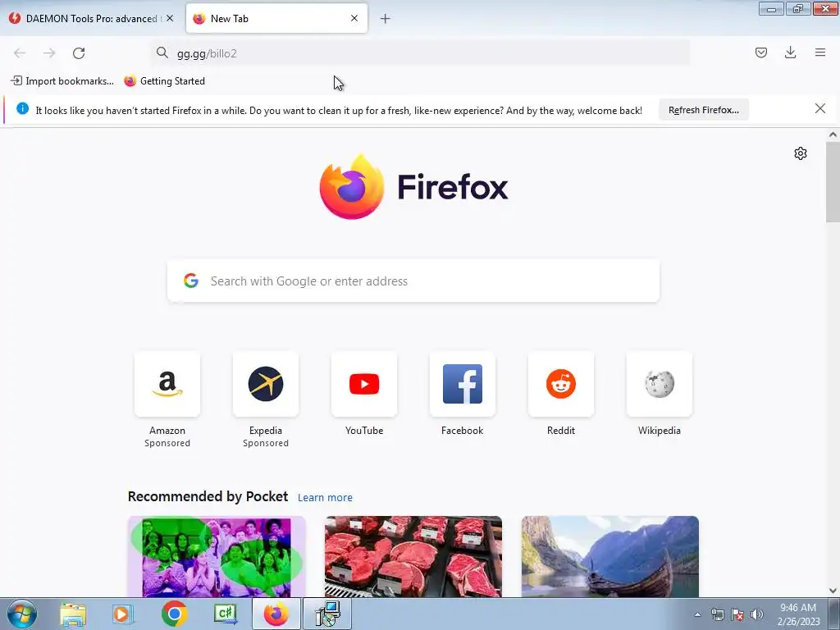Click the Firefox taskbar button
Screen dimensions: 840x630
[276, 614]
